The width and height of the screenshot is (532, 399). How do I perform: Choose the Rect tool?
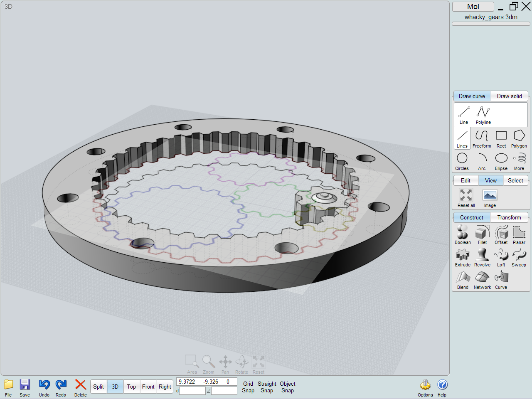pos(501,136)
